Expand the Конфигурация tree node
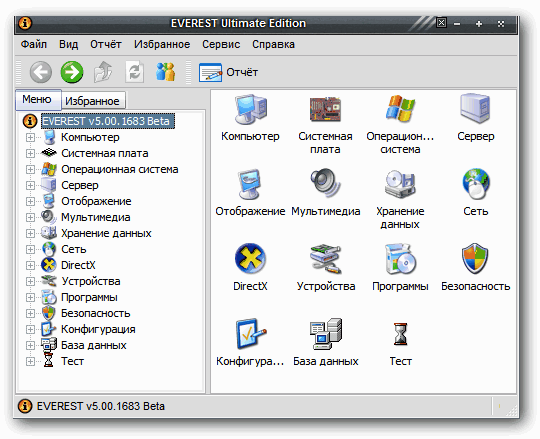 [x=30, y=330]
